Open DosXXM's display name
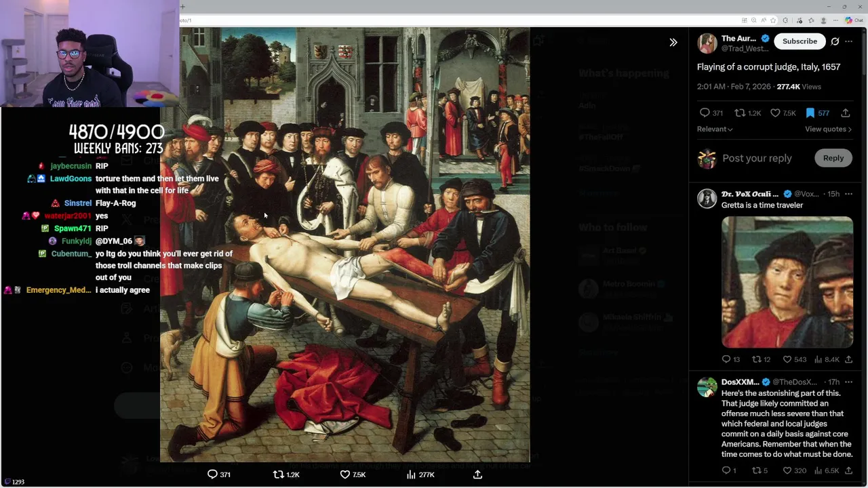 point(741,382)
